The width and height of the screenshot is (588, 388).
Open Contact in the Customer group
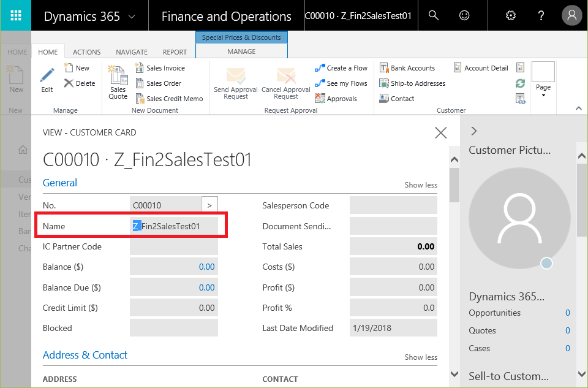coord(397,99)
